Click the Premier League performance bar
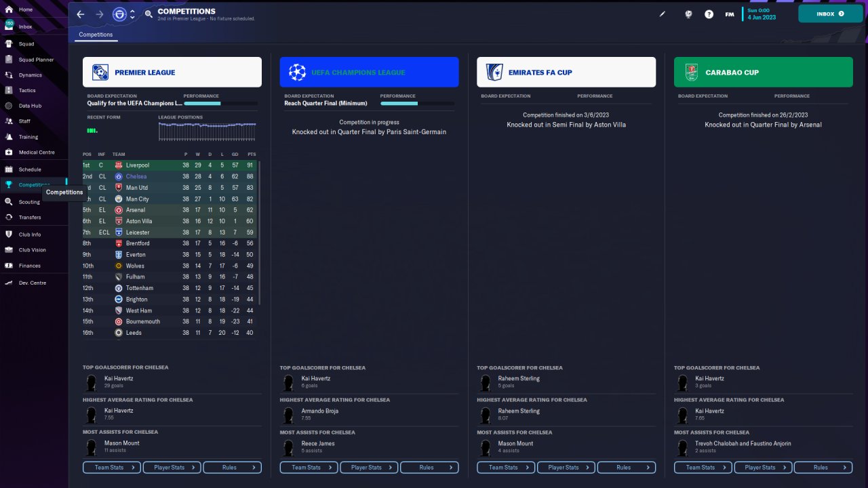The width and height of the screenshot is (868, 488). [x=220, y=104]
